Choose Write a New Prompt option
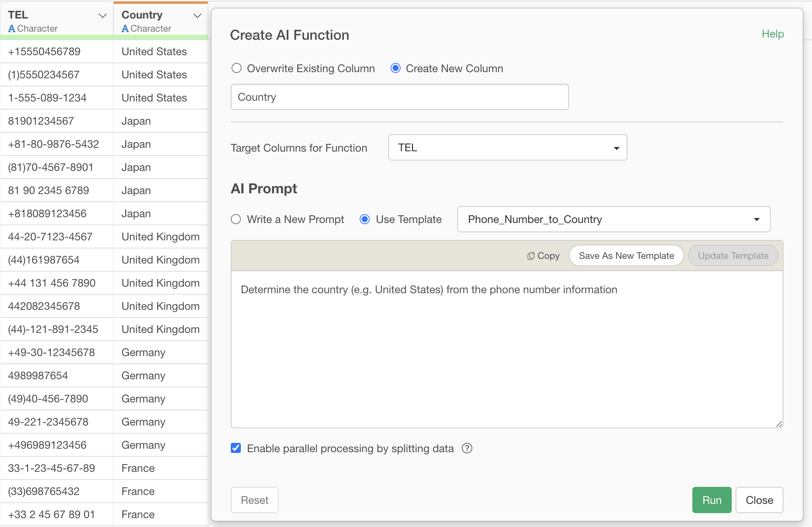812x527 pixels. pyautogui.click(x=236, y=219)
